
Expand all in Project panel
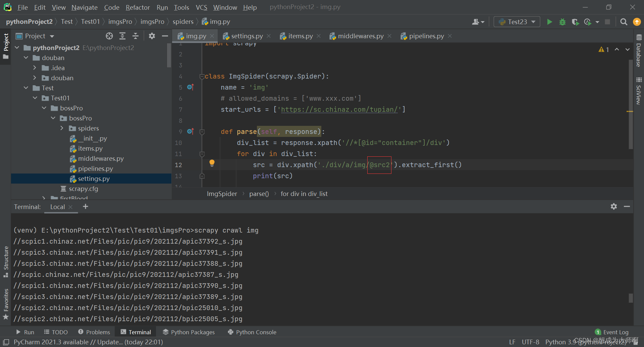coord(122,36)
